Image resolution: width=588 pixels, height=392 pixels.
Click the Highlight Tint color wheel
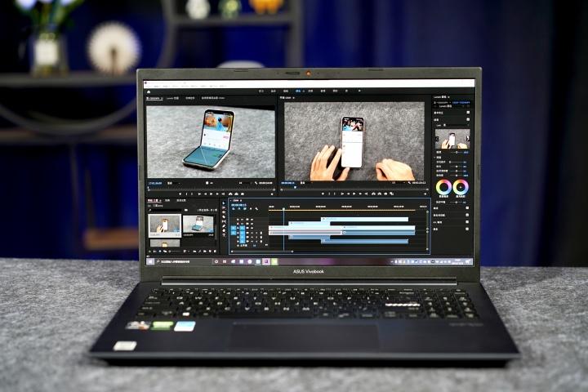[x=461, y=187]
